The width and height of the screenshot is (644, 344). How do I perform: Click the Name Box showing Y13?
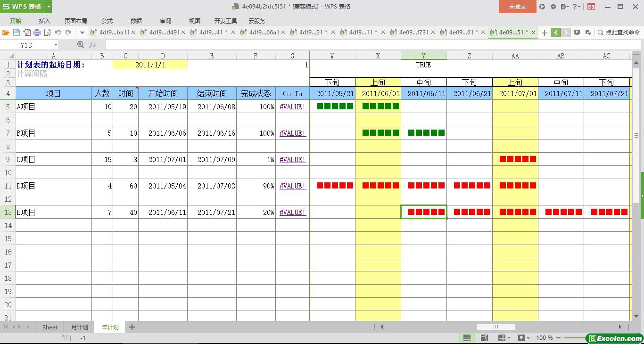[x=26, y=45]
